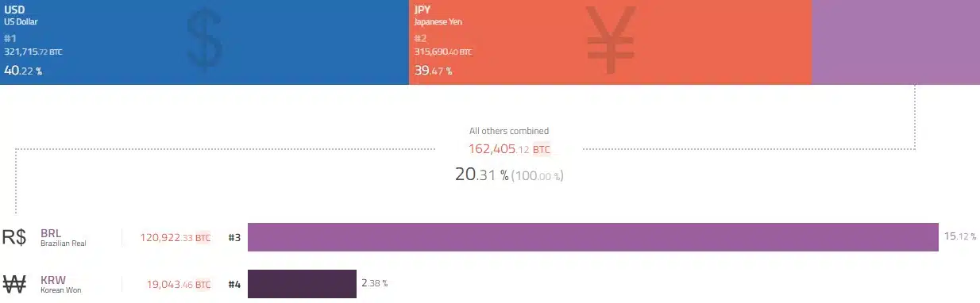This screenshot has width=980, height=303.
Task: Click the #4 rank label
Action: 234,284
